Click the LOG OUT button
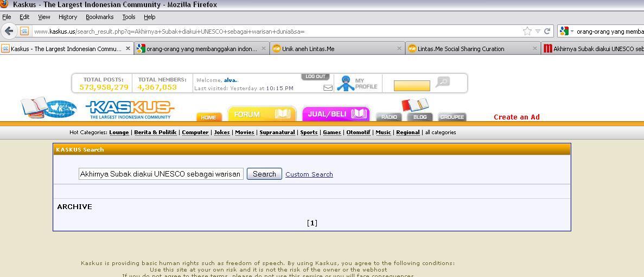This screenshot has height=277, width=644. pyautogui.click(x=315, y=77)
